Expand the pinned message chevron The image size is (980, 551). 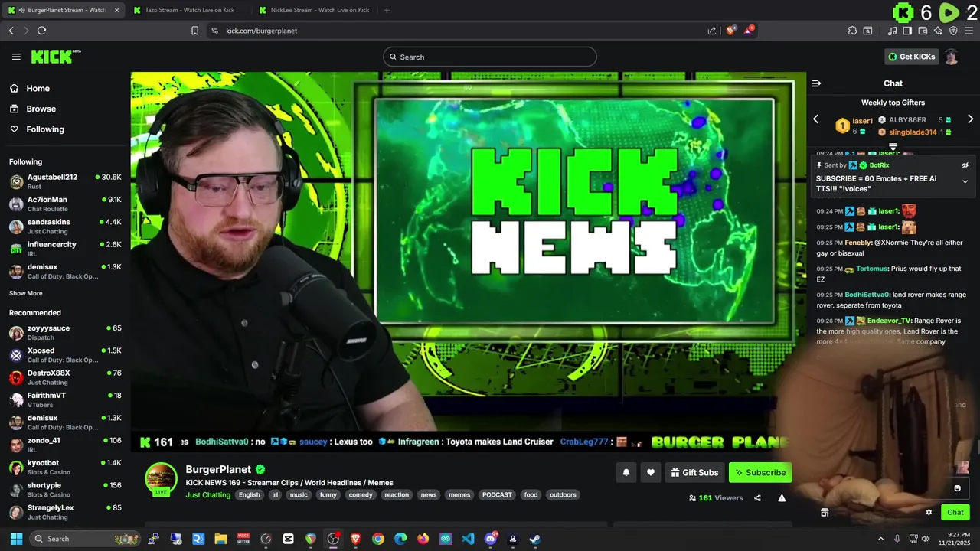965,181
